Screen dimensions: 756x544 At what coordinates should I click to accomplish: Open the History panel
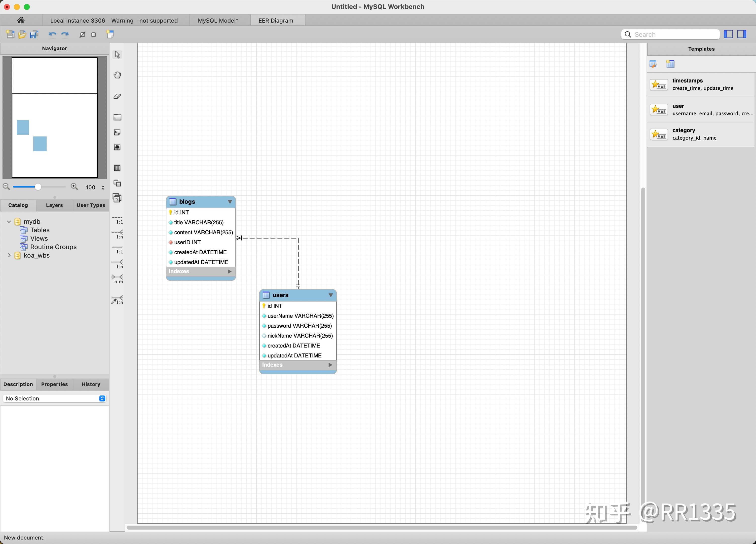90,384
